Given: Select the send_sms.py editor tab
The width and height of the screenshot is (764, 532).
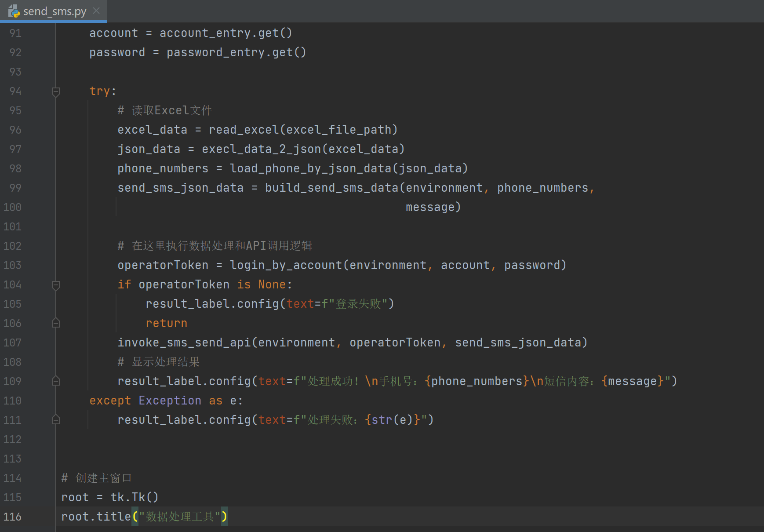Looking at the screenshot, I should (x=53, y=11).
